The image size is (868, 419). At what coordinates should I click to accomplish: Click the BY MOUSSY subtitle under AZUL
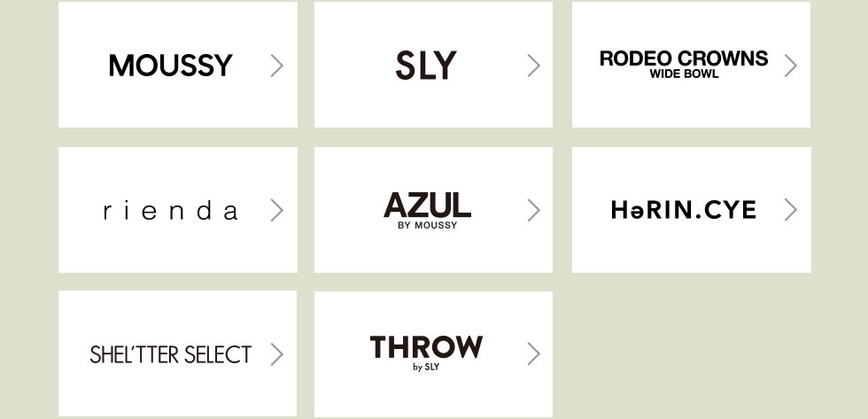tap(427, 226)
